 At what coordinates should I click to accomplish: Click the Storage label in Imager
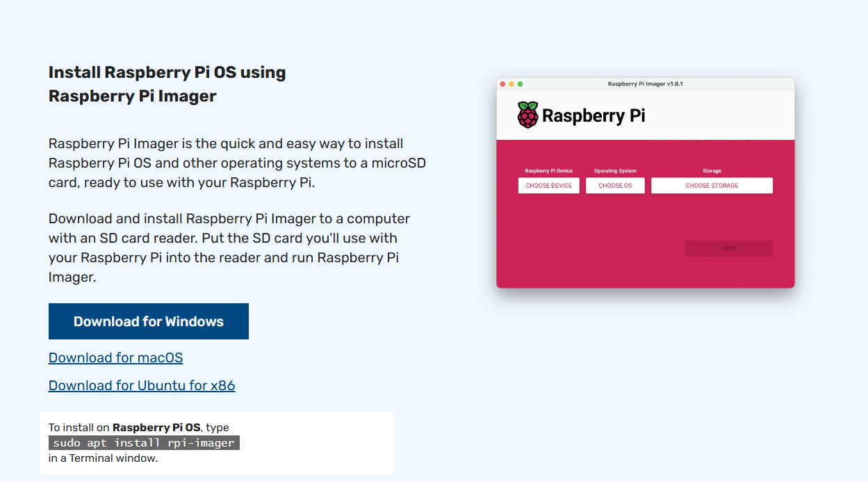tap(712, 170)
